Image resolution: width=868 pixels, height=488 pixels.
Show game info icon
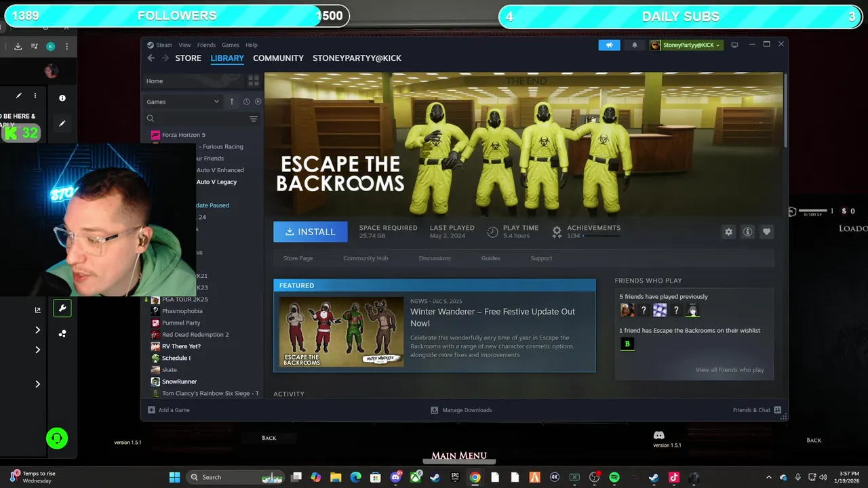pyautogui.click(x=747, y=232)
